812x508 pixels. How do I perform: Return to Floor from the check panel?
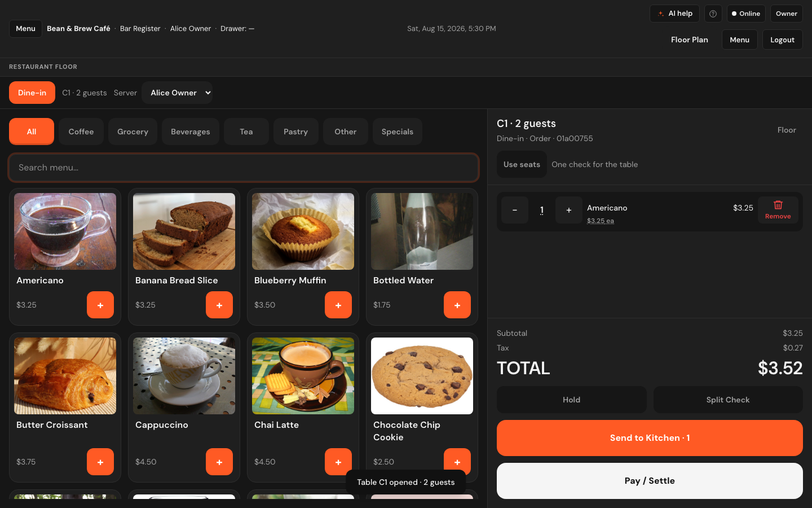click(x=787, y=130)
